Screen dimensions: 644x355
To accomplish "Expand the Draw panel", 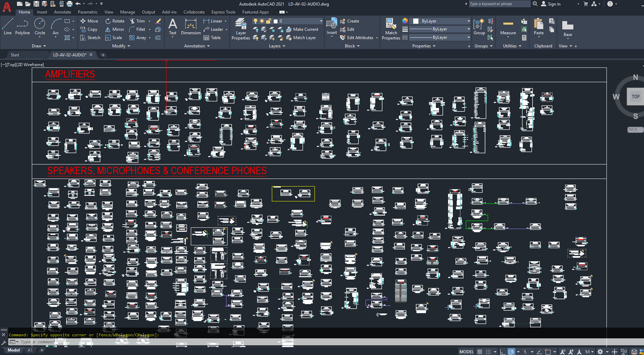I will tap(38, 46).
